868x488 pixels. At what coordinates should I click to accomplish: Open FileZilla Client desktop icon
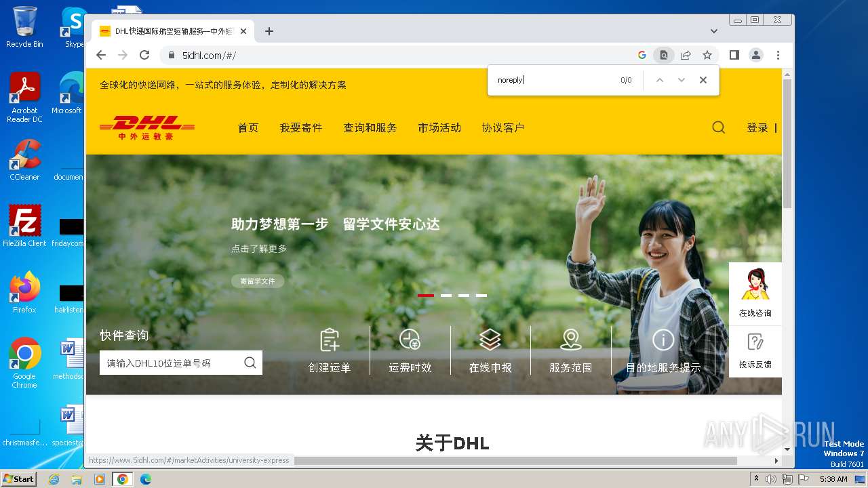pos(24,226)
